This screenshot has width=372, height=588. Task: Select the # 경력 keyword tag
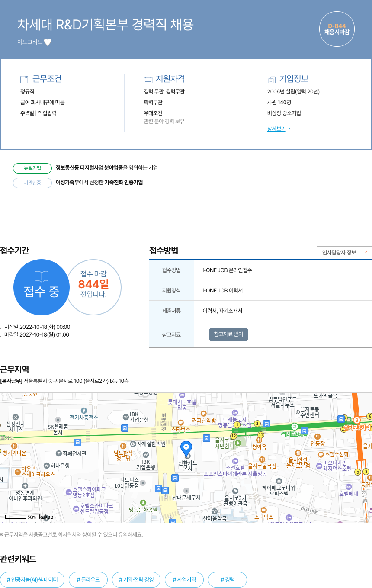click(228, 579)
